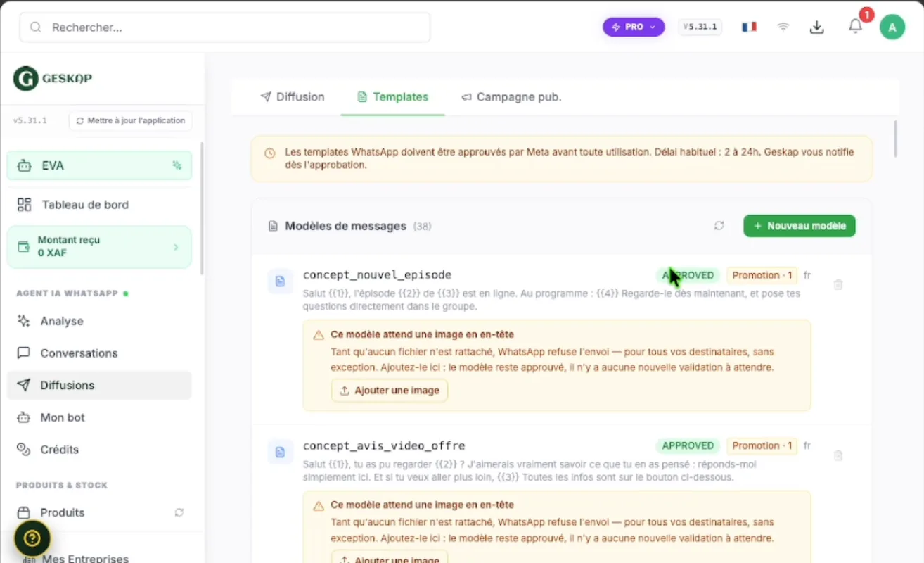Click the concept_nouvel_episode document icon
This screenshot has height=563, width=924.
(x=280, y=281)
